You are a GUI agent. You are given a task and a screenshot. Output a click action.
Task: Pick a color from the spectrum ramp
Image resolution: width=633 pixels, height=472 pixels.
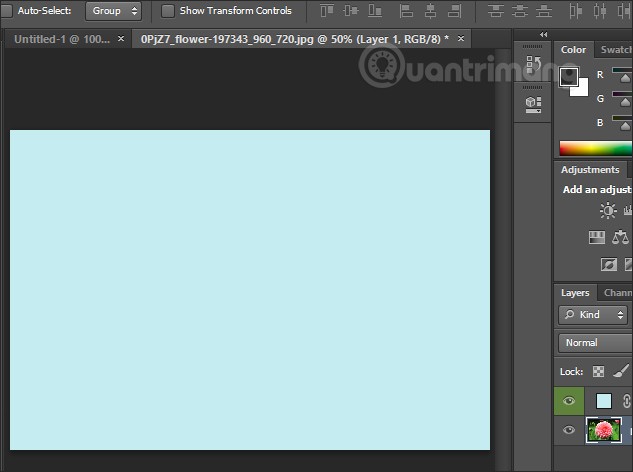(x=595, y=148)
